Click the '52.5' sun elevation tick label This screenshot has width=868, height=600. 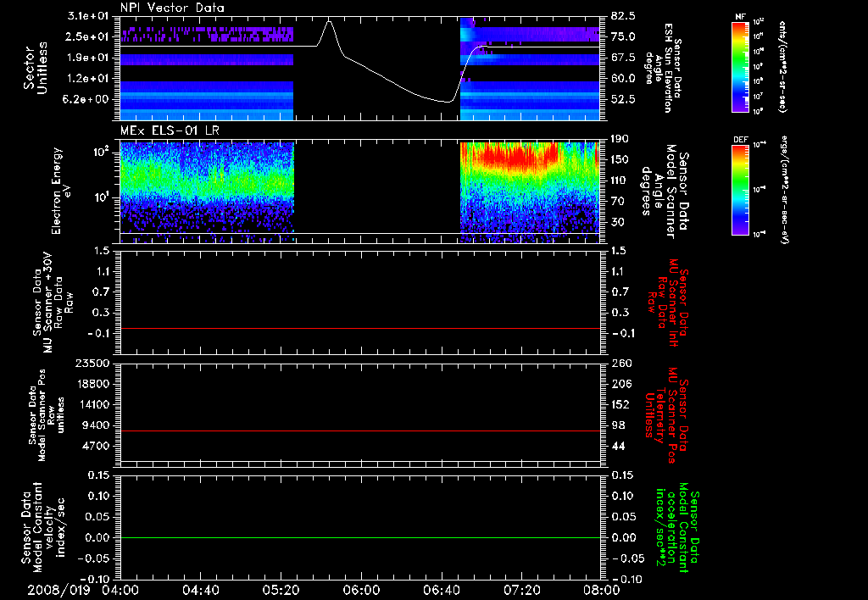pos(624,100)
